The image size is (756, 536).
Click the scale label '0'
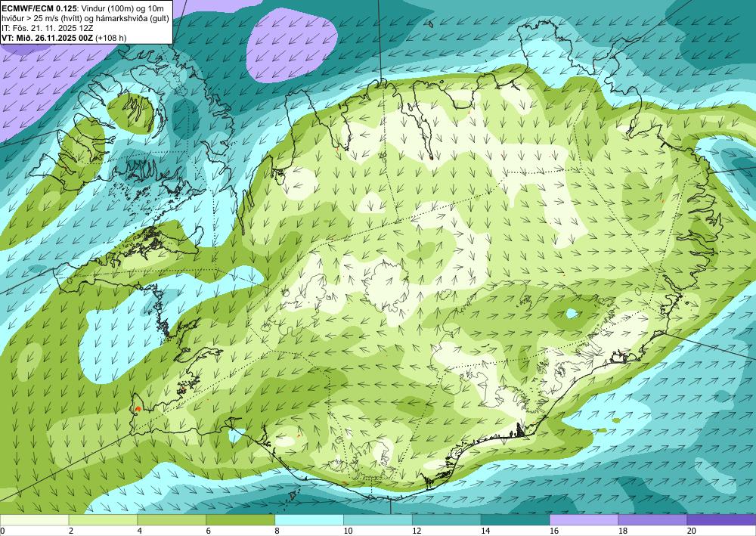click(x=2, y=531)
